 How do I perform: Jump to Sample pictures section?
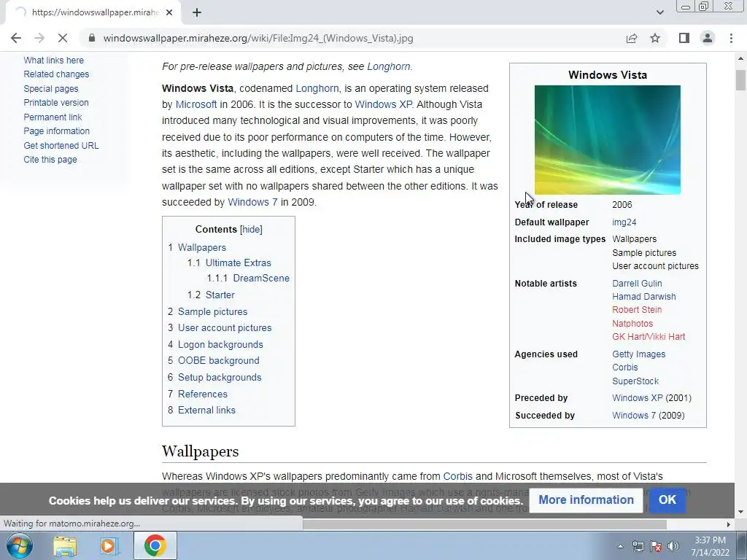point(212,312)
